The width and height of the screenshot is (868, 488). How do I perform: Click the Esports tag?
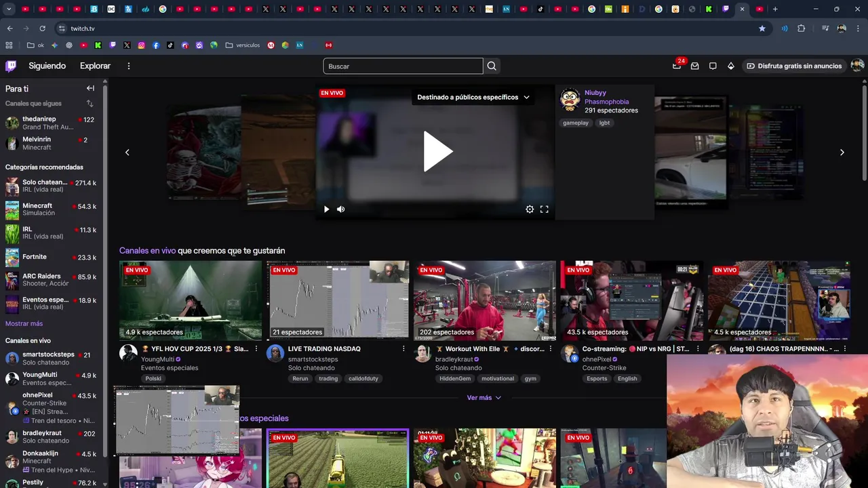(597, 379)
